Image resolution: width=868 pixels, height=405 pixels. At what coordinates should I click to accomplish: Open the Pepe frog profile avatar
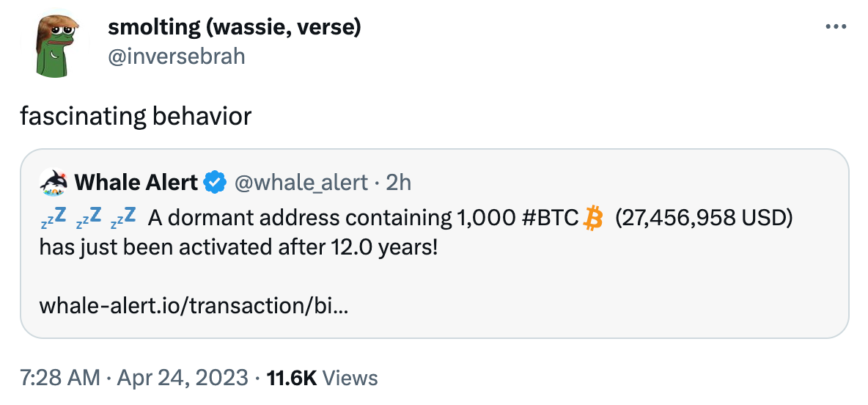point(54,44)
